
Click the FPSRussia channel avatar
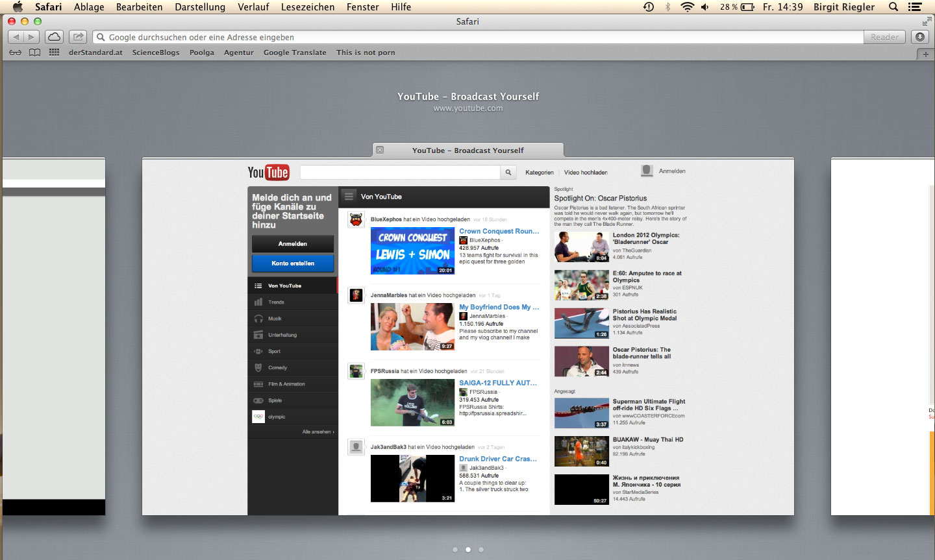[356, 371]
